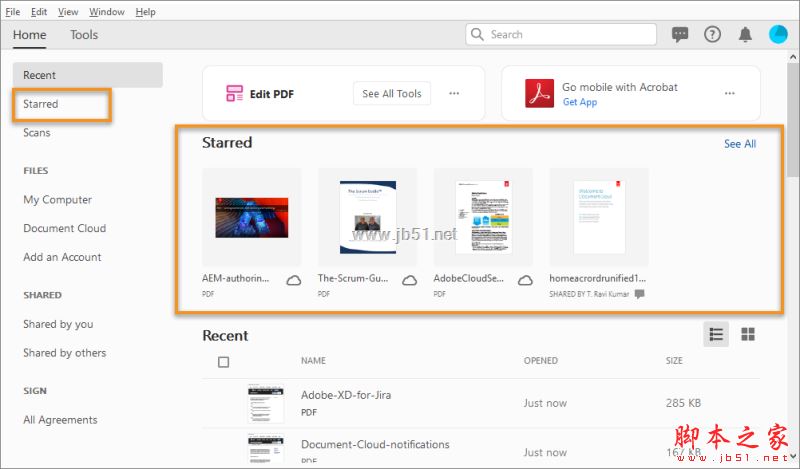Click the Edit PDF tool icon
The image size is (800, 469).
[x=235, y=93]
